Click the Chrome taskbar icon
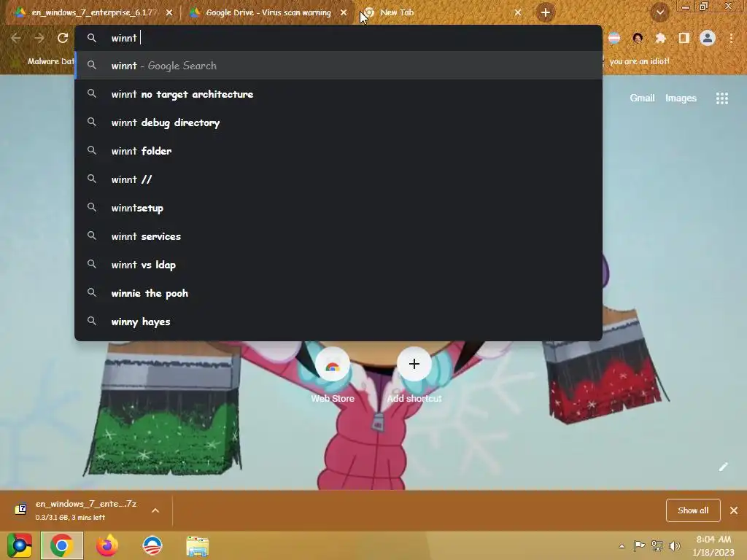 coord(61,545)
